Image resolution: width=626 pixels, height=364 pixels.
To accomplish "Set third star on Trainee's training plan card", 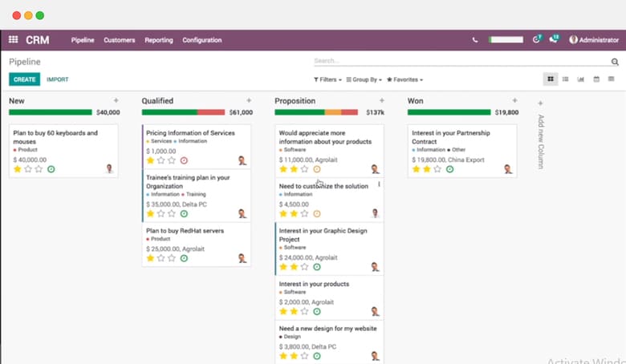I will (171, 214).
